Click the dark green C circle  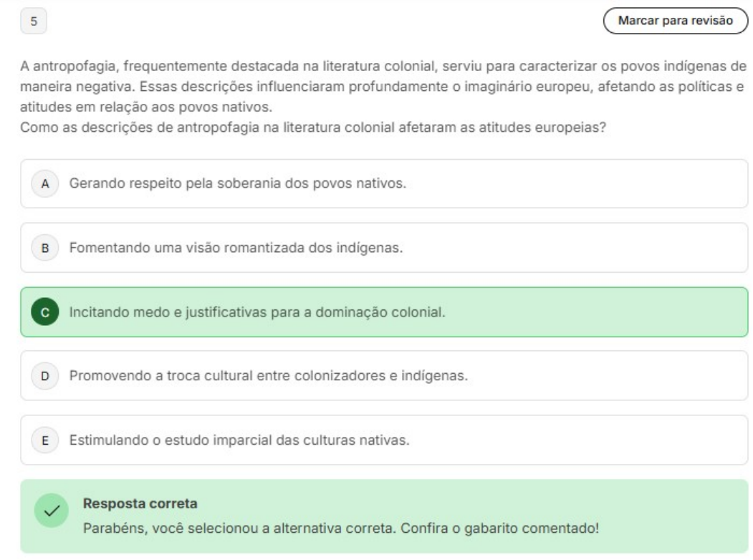(x=45, y=312)
